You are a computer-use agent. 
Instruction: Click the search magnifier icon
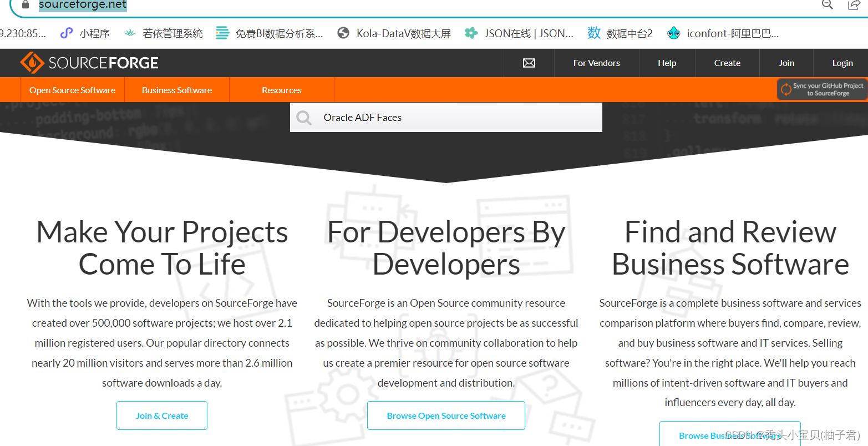pos(304,118)
